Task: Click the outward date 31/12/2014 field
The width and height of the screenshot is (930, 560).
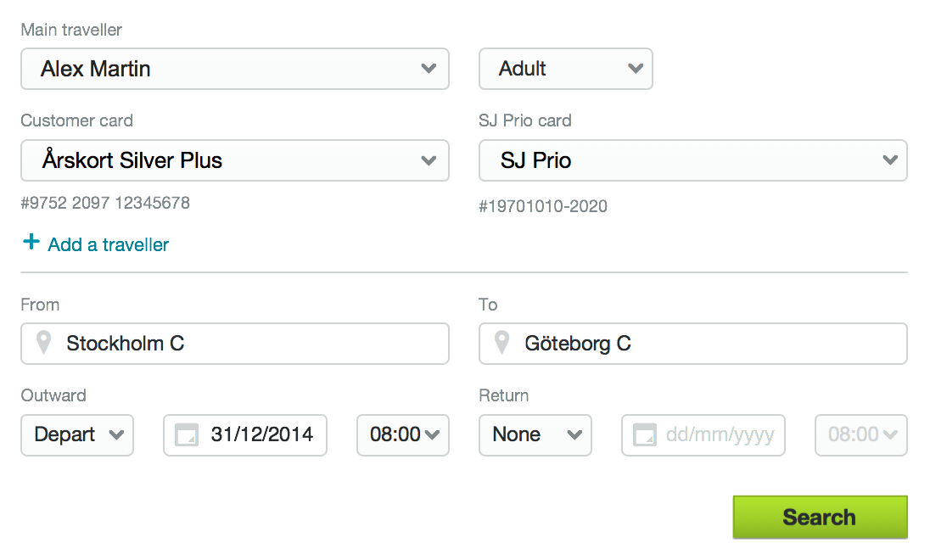Action: click(261, 435)
